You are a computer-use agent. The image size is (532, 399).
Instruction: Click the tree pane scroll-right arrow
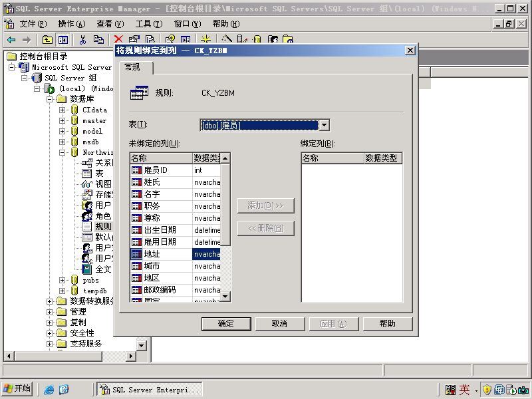click(x=131, y=356)
